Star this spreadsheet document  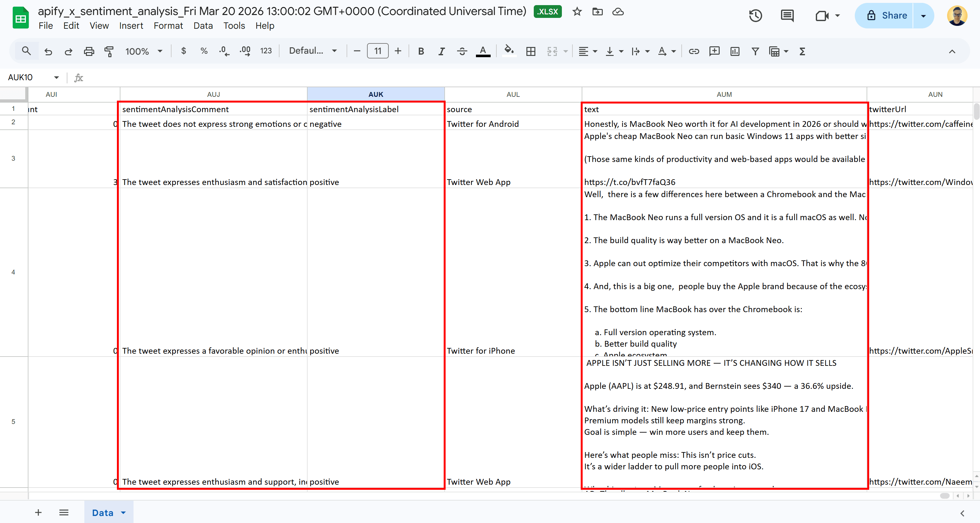[x=577, y=12]
